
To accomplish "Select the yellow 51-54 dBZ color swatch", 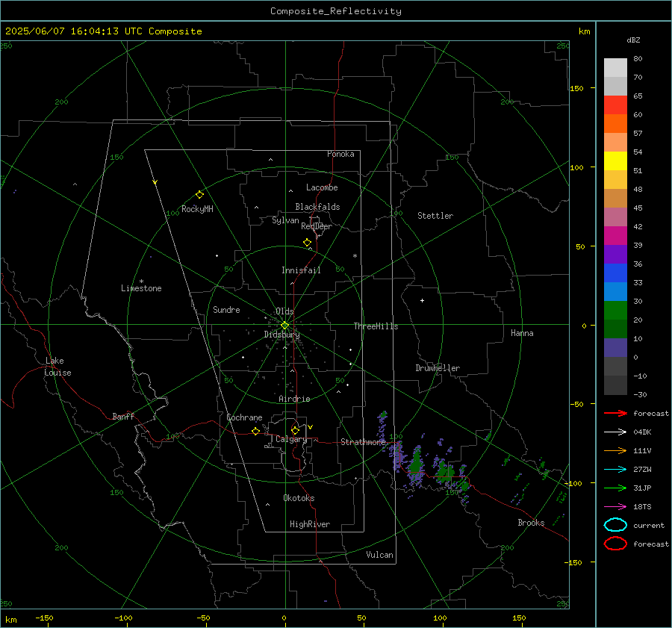I will pyautogui.click(x=615, y=161).
